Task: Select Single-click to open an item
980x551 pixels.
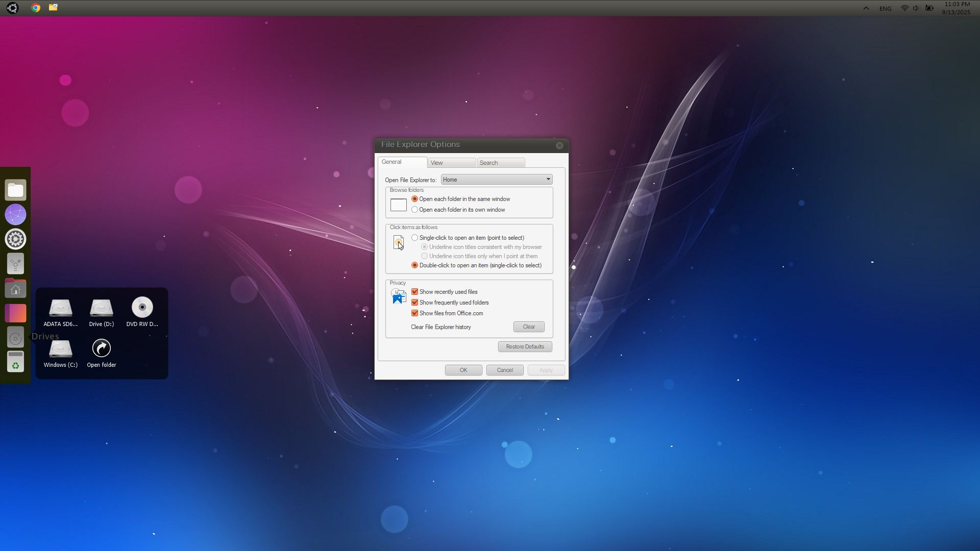Action: [414, 238]
